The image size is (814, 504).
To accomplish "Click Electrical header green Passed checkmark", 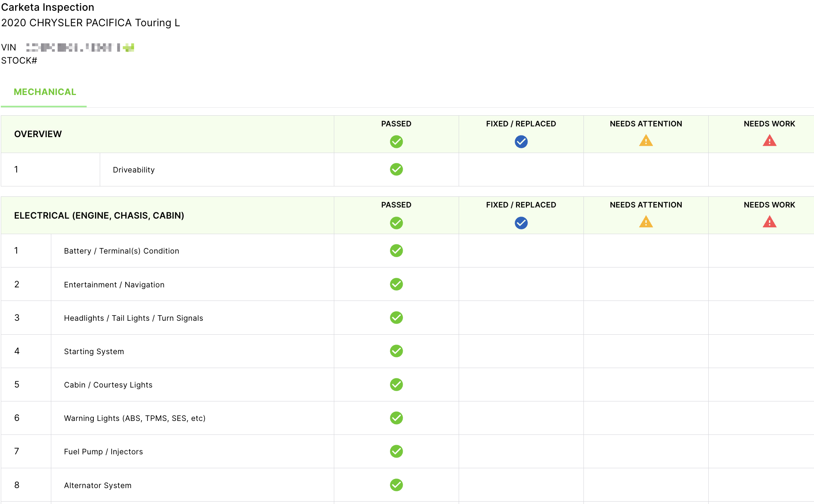I will tap(396, 223).
